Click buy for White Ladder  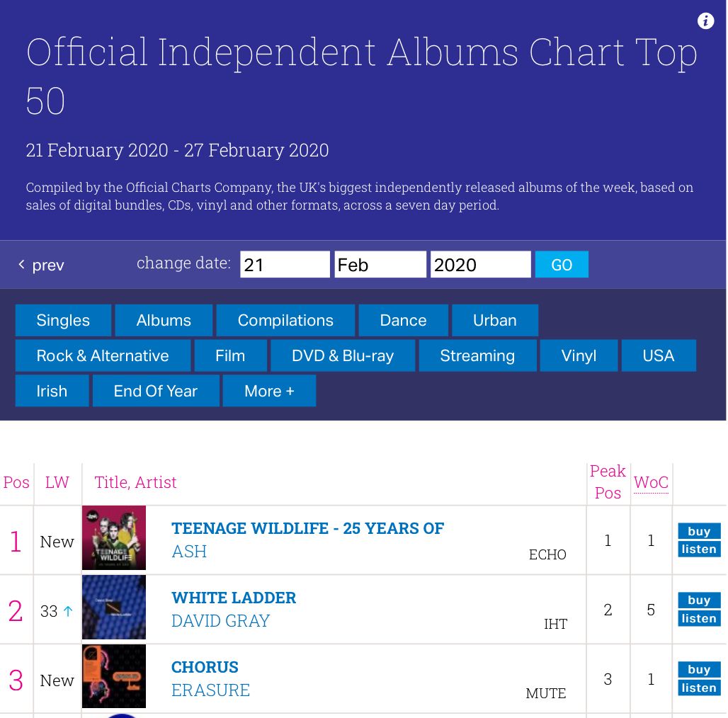699,600
